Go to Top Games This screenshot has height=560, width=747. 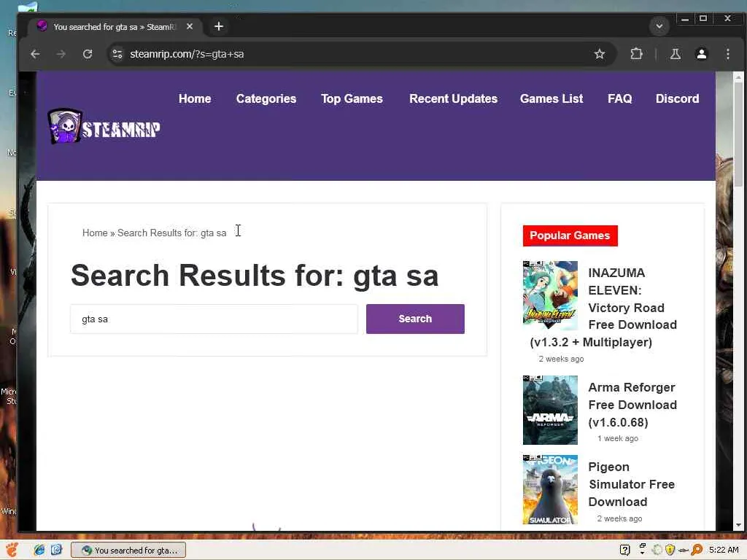click(352, 98)
